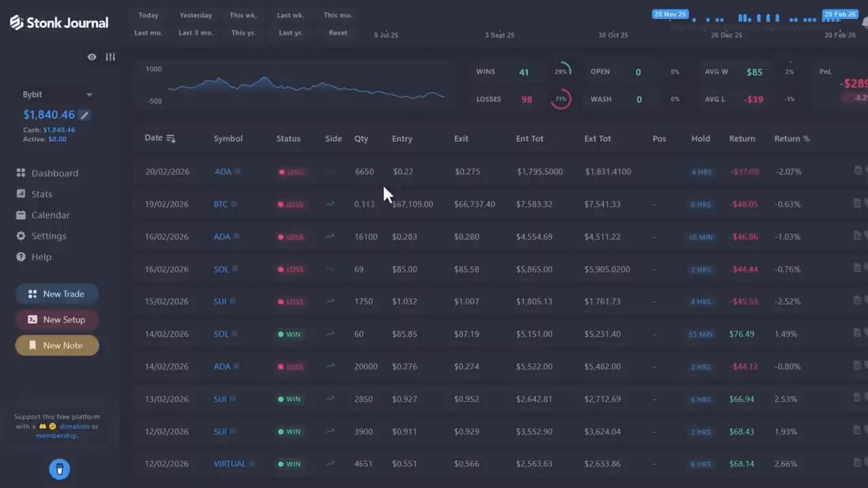Click the trend-line Side icon on the BTC row
This screenshot has height=488, width=868.
coord(330,204)
